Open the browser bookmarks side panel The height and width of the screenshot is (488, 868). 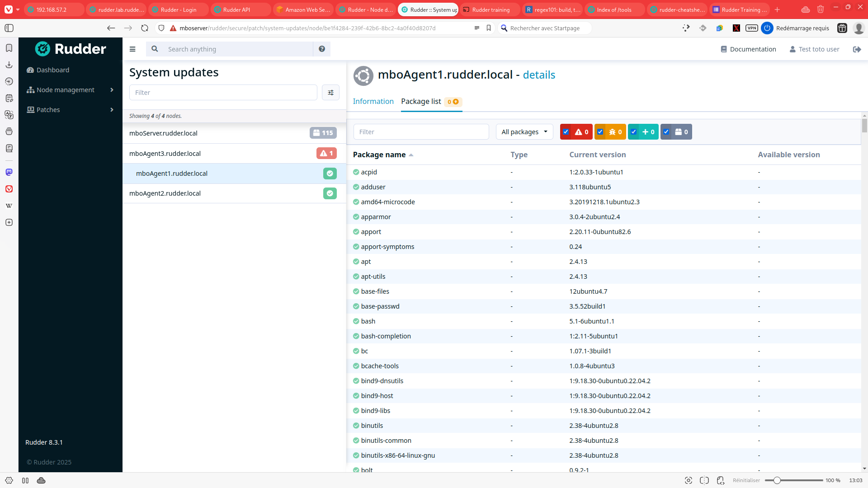tap(9, 48)
